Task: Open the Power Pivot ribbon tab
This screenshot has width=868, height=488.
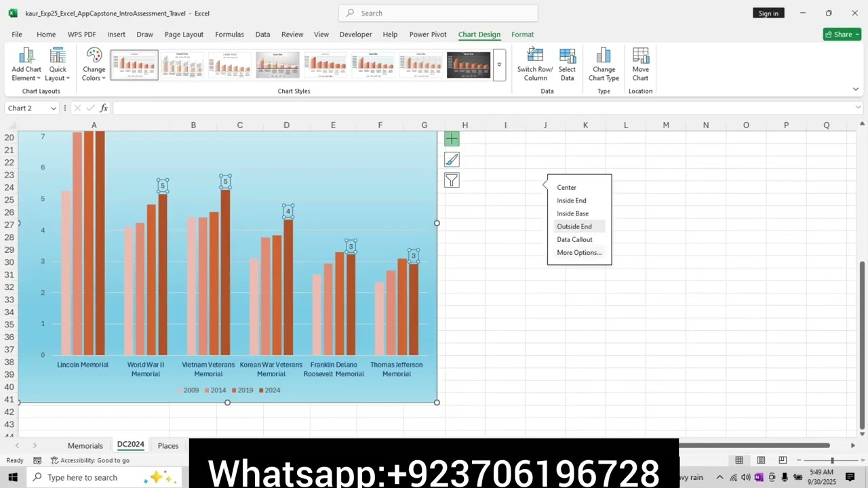Action: tap(428, 35)
